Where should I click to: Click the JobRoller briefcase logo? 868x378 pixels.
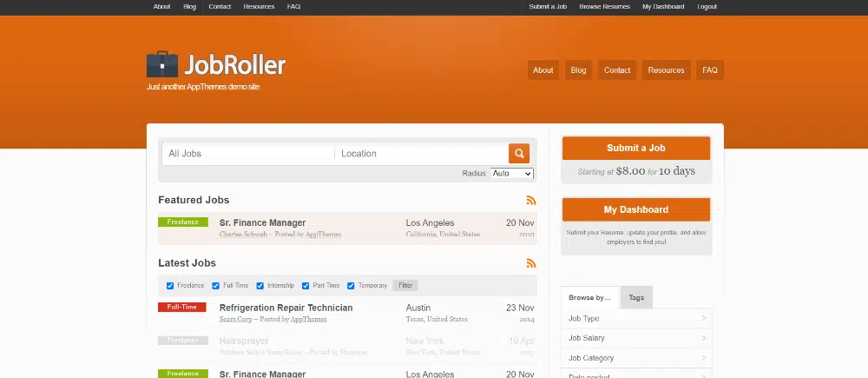pyautogui.click(x=162, y=65)
